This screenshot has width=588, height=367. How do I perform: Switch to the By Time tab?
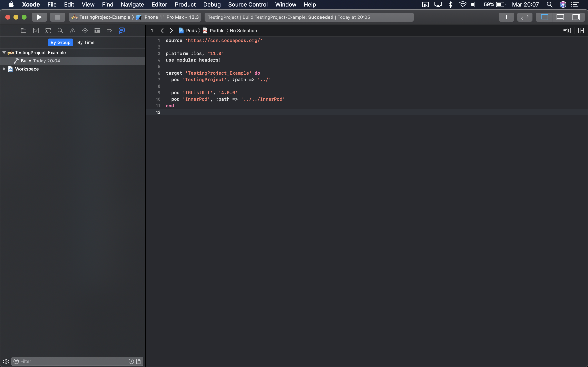86,42
